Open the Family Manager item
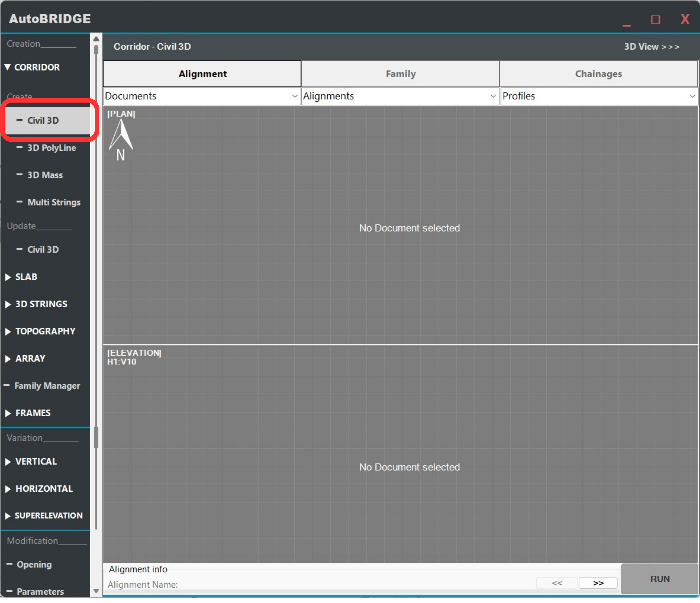The image size is (700, 603). click(x=47, y=386)
